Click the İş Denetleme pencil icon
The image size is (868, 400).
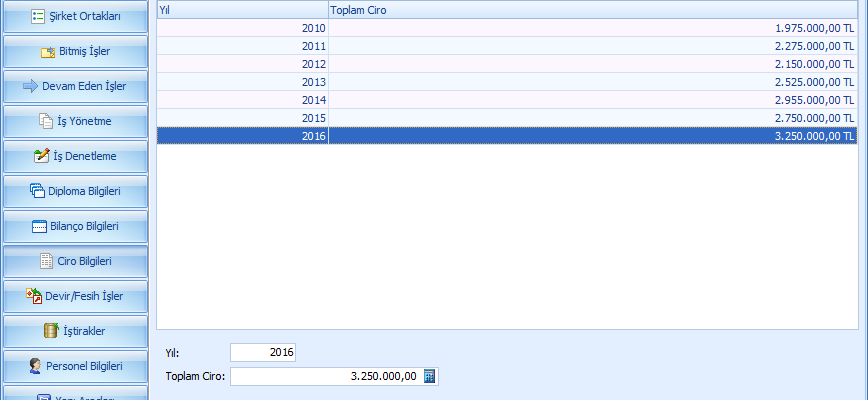coord(41,156)
